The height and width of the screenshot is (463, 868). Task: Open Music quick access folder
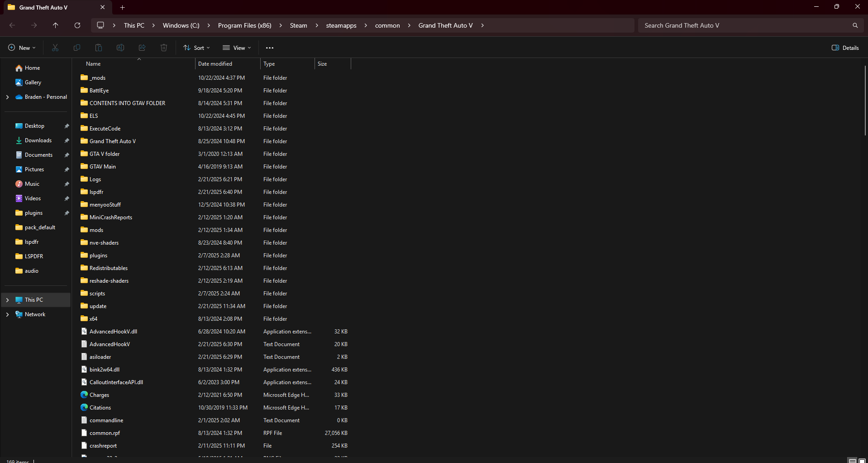point(32,184)
